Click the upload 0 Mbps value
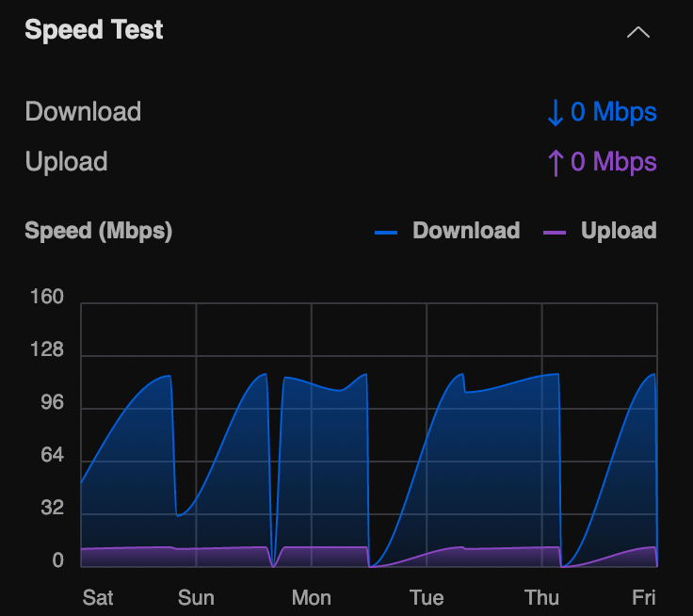 pos(614,162)
